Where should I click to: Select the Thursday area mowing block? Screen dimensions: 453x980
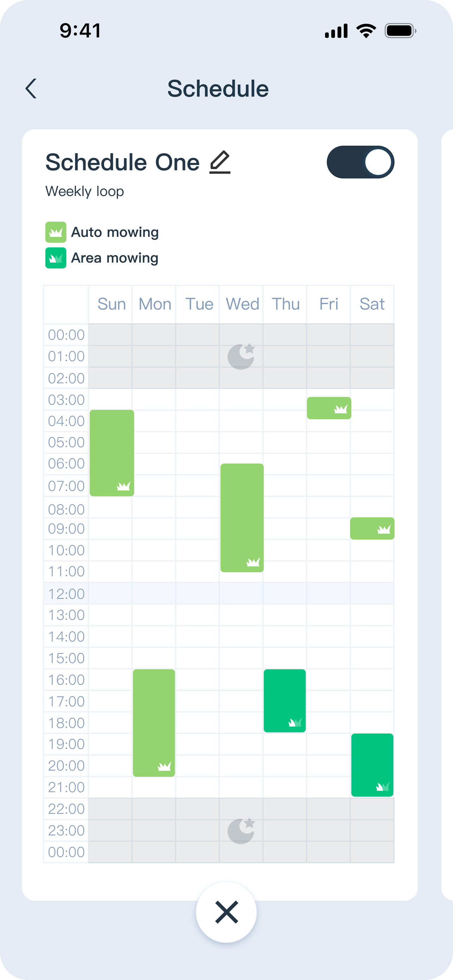pyautogui.click(x=285, y=701)
